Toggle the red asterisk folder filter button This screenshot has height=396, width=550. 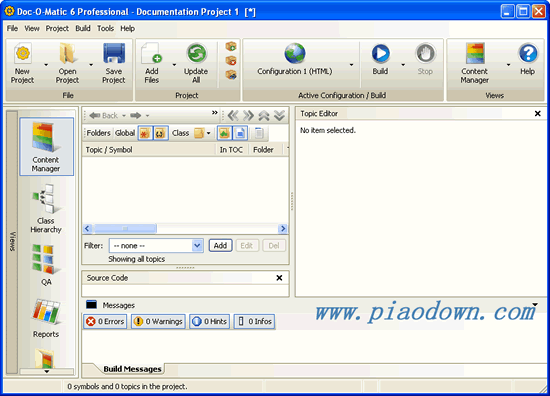tap(145, 133)
